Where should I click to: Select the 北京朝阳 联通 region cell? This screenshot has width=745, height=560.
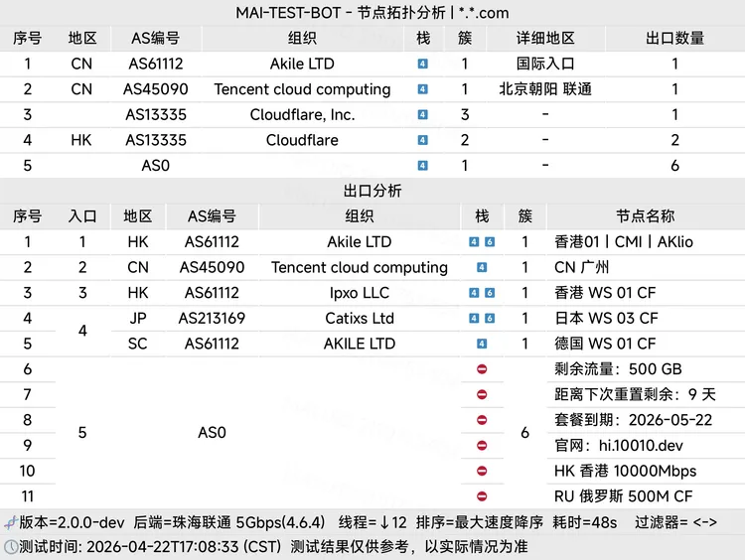[x=545, y=89]
